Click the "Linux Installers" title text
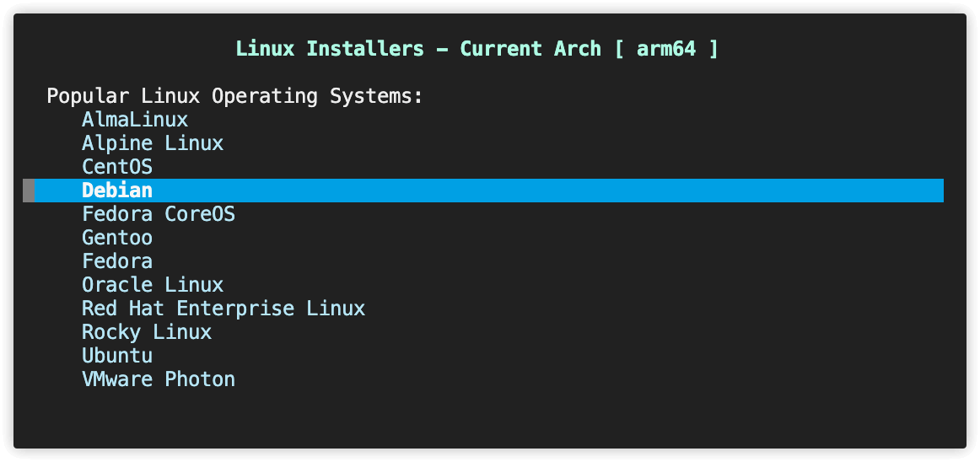 pyautogui.click(x=330, y=48)
